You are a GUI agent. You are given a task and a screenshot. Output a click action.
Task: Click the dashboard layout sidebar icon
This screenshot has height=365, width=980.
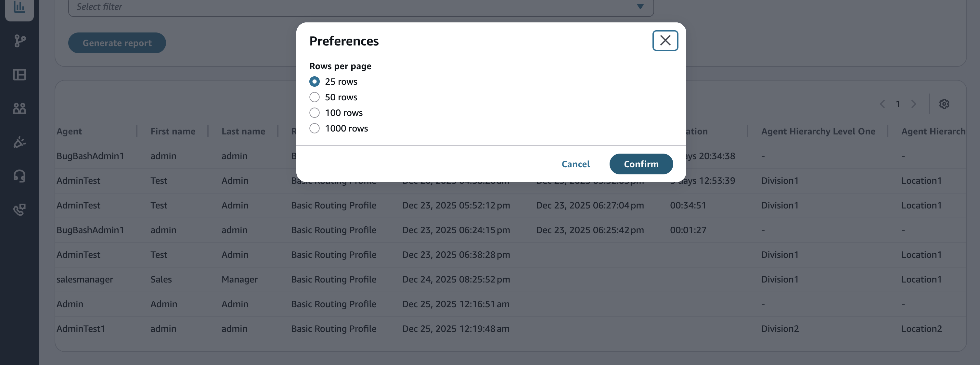[19, 74]
